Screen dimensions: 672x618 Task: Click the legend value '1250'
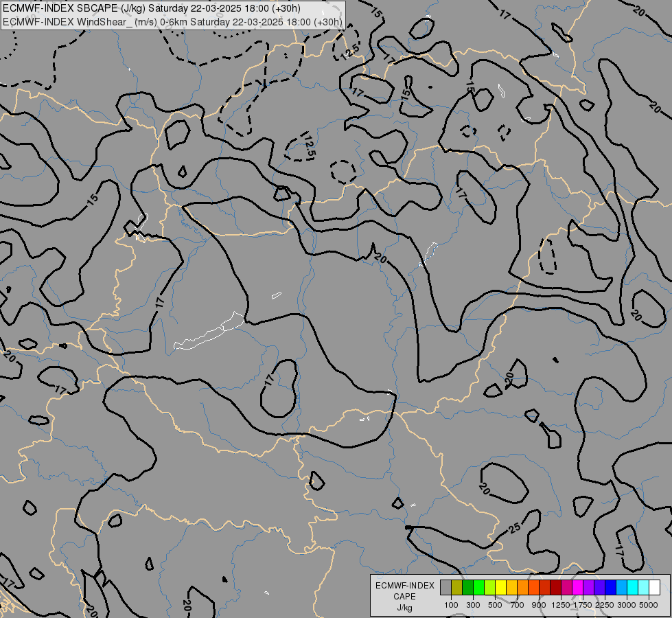[561, 605]
